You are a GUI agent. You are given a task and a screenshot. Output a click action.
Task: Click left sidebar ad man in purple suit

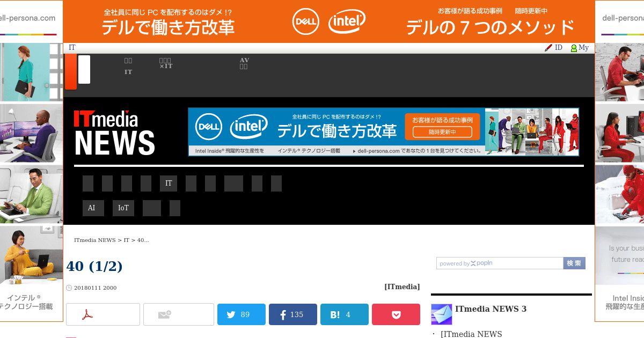pyautogui.click(x=32, y=133)
